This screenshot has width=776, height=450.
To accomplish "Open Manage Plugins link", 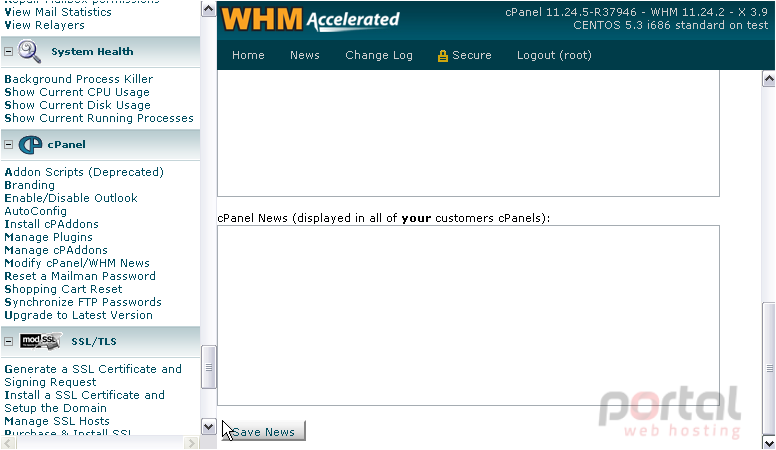I will [48, 237].
